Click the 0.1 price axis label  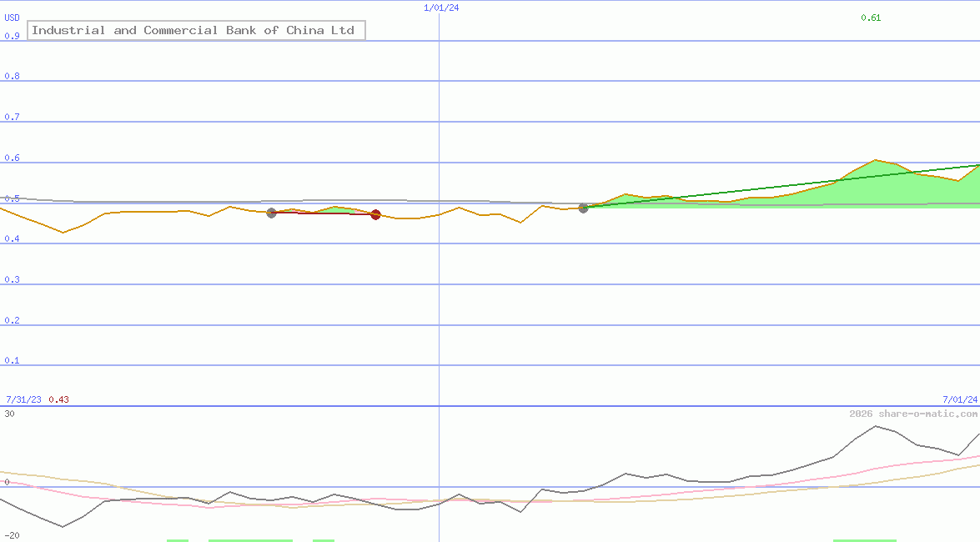click(x=12, y=360)
